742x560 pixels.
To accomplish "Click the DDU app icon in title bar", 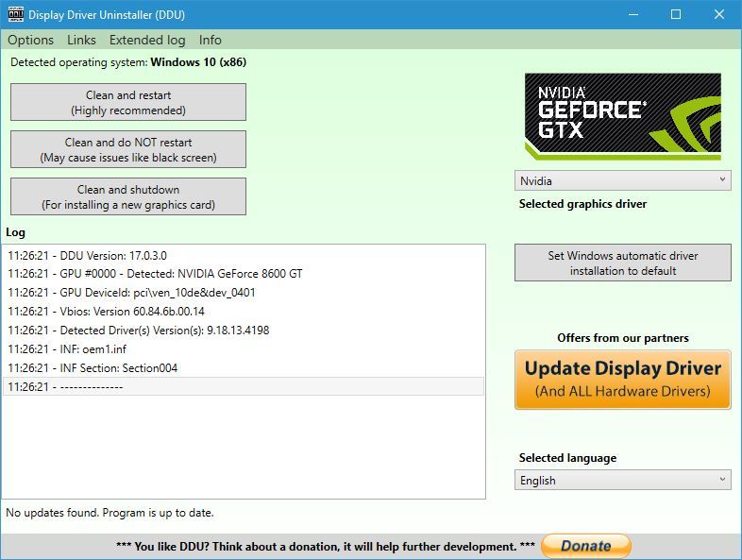I will [x=16, y=15].
